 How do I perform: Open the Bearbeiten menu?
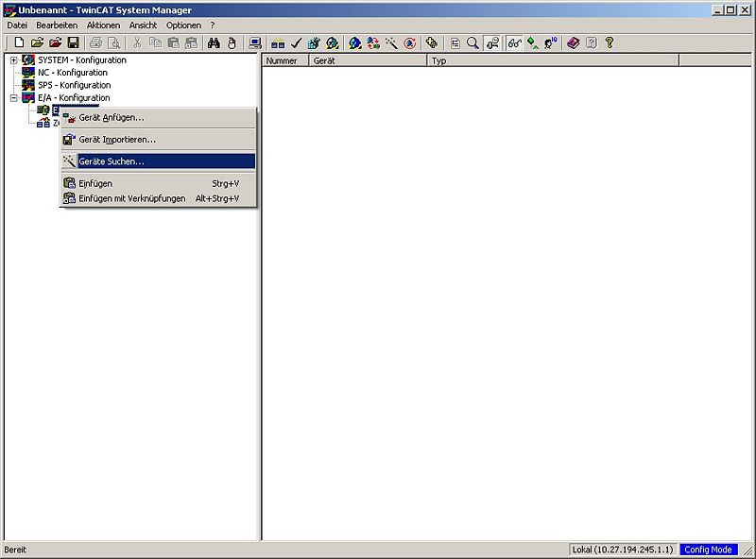pyautogui.click(x=57, y=25)
